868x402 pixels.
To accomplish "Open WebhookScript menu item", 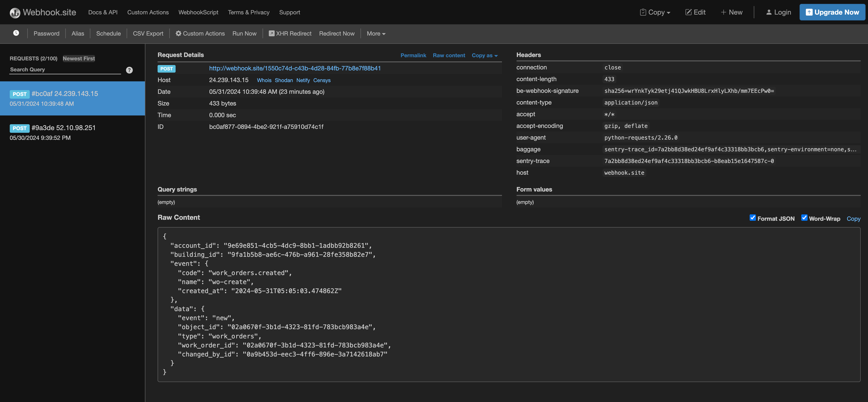I will 198,12.
